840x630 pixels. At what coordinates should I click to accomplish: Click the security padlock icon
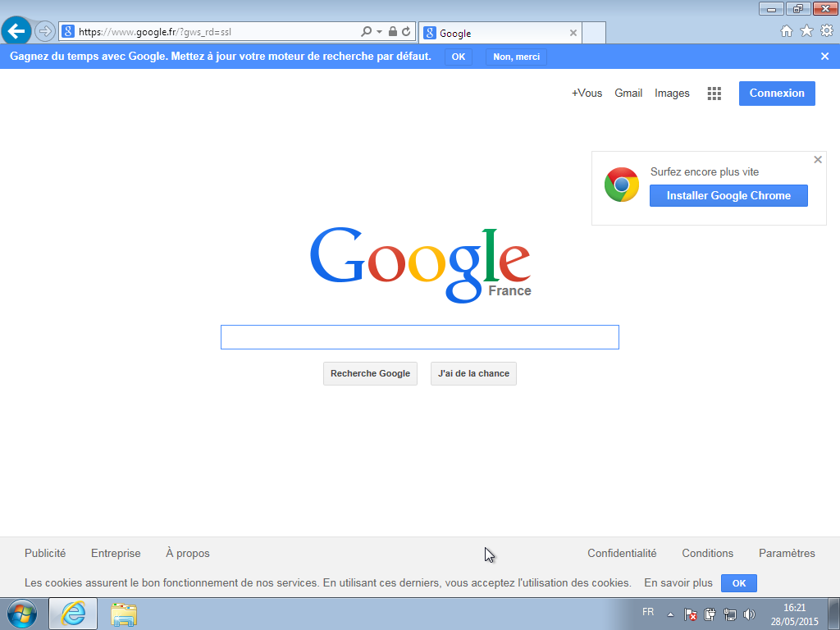tap(393, 32)
